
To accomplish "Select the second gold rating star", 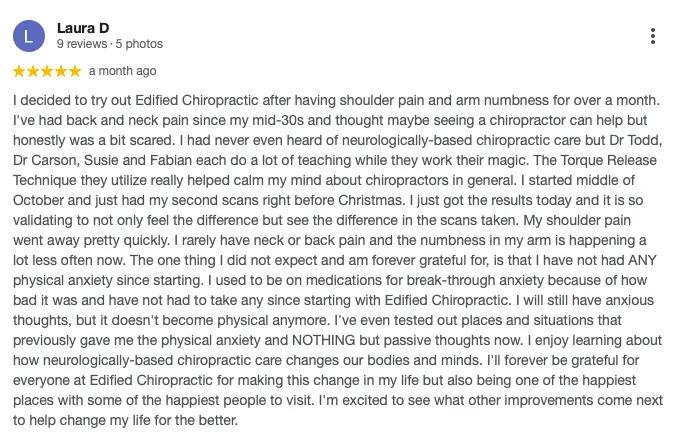I will coord(33,71).
